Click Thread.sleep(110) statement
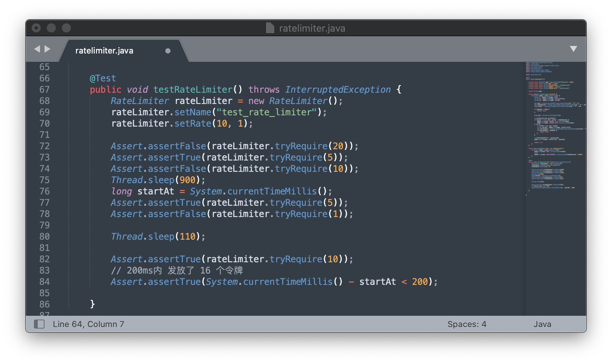The image size is (612, 364). (158, 237)
